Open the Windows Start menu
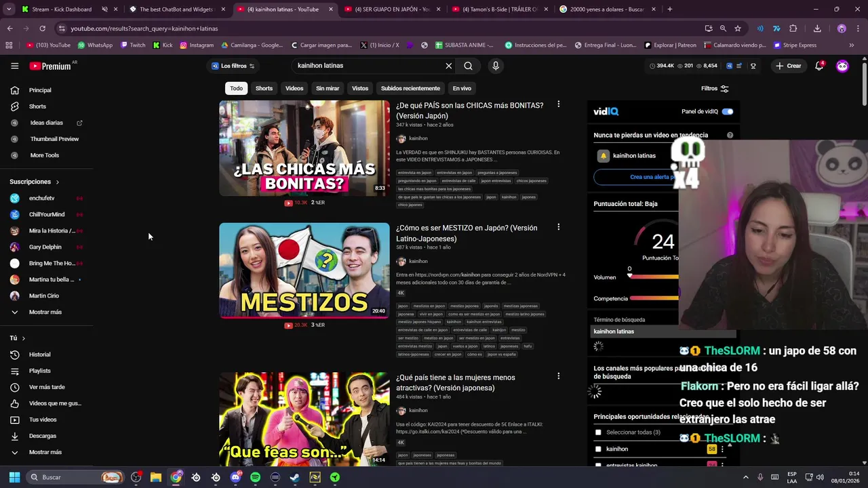Screen dimensions: 868x488 point(14,477)
